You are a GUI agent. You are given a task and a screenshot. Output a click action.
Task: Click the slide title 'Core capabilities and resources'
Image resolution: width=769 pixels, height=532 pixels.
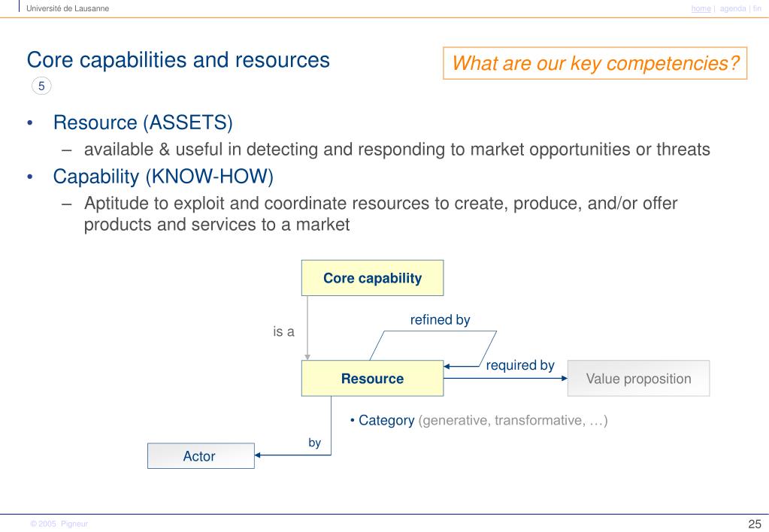pos(178,60)
